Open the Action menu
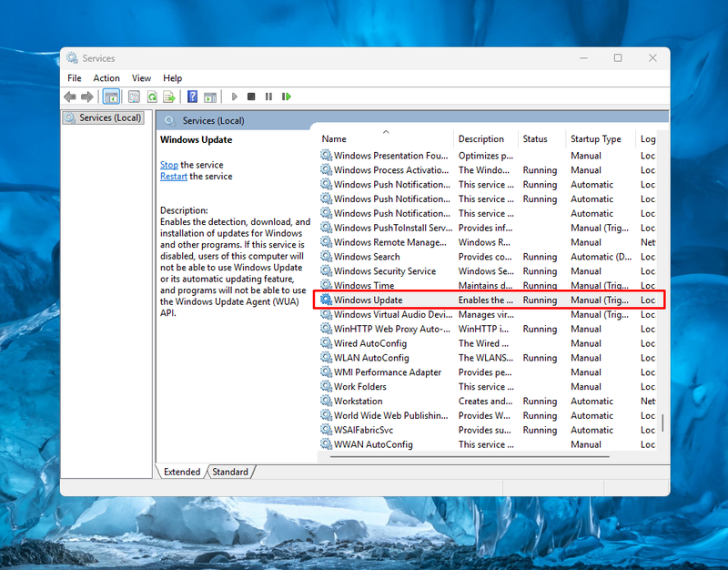The height and width of the screenshot is (570, 728). coord(106,78)
